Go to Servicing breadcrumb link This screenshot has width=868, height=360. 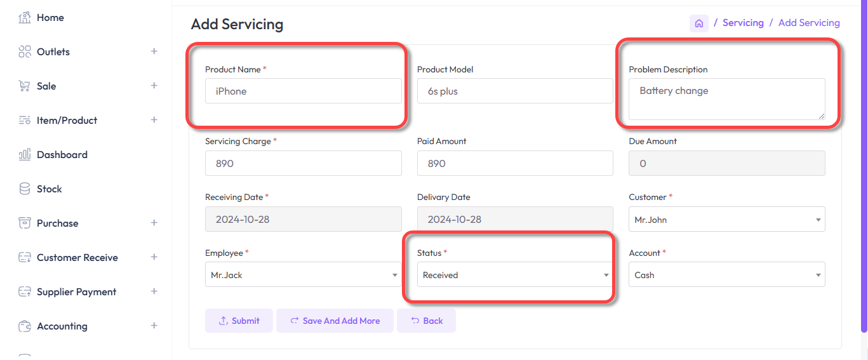point(743,23)
